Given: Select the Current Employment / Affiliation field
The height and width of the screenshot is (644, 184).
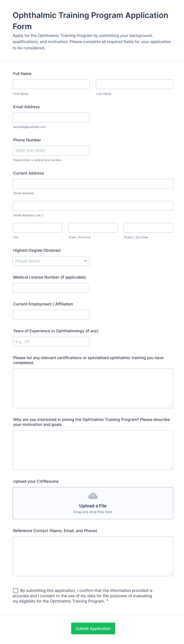Looking at the screenshot, I should [x=51, y=314].
